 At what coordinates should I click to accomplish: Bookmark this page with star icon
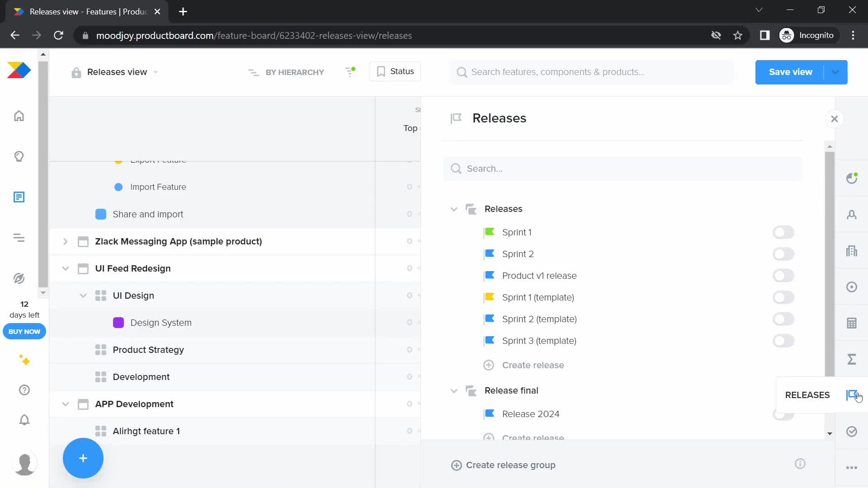738,35
